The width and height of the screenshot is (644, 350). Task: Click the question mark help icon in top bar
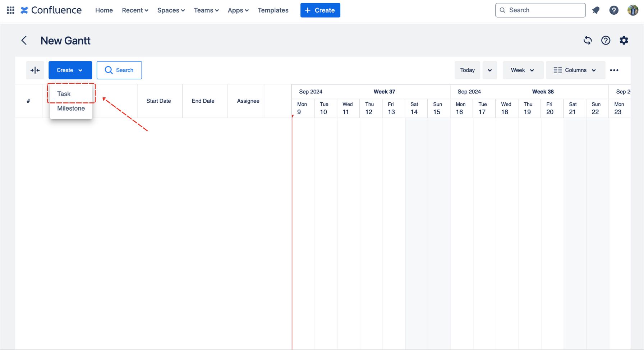[x=614, y=10]
